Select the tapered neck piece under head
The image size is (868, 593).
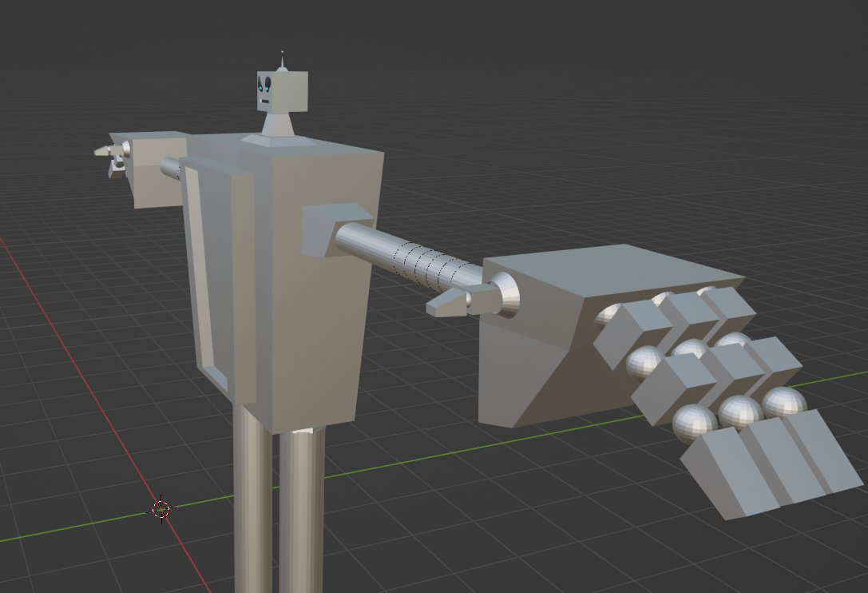pyautogui.click(x=277, y=123)
